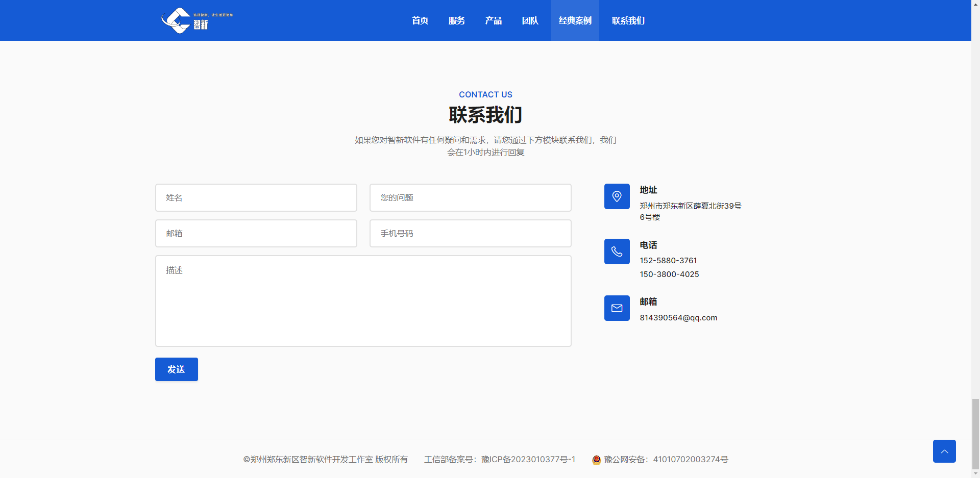Click the envelope mail icon
The height and width of the screenshot is (478, 980).
(x=617, y=308)
